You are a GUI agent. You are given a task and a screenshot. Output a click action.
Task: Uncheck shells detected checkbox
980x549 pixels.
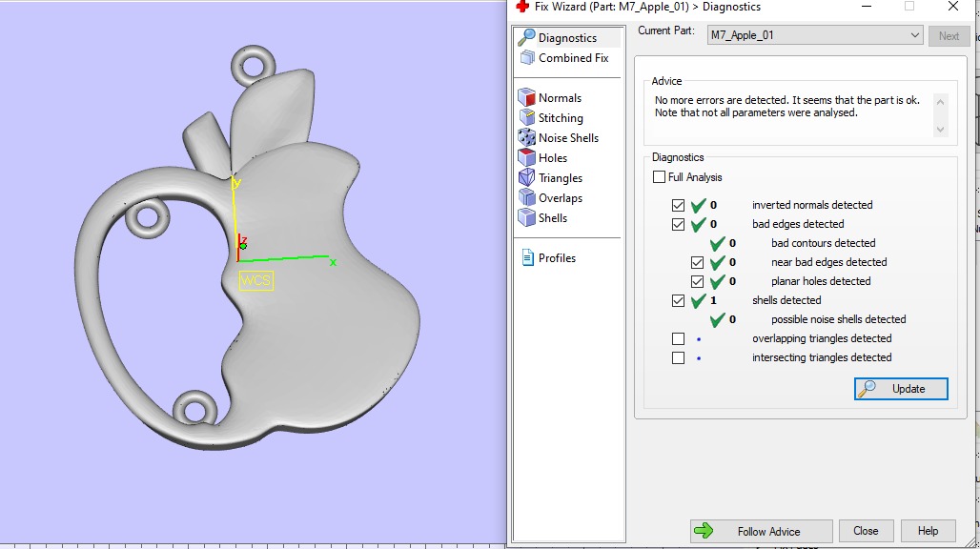[678, 300]
